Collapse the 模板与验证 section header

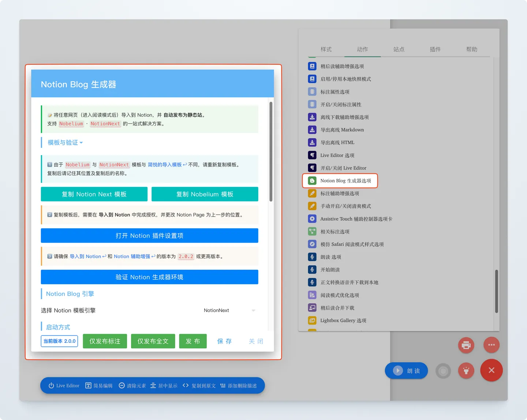(65, 142)
